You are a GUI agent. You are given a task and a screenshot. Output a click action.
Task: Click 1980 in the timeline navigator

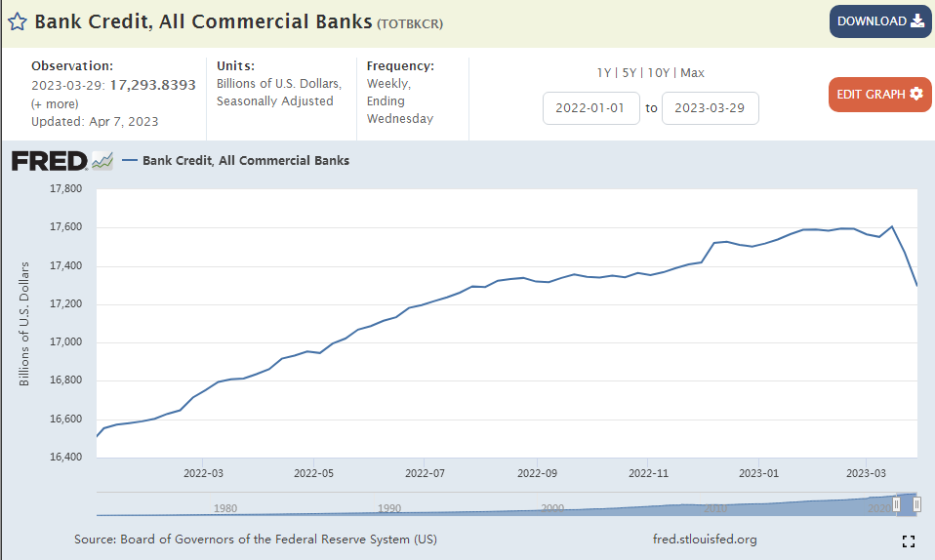pos(225,508)
